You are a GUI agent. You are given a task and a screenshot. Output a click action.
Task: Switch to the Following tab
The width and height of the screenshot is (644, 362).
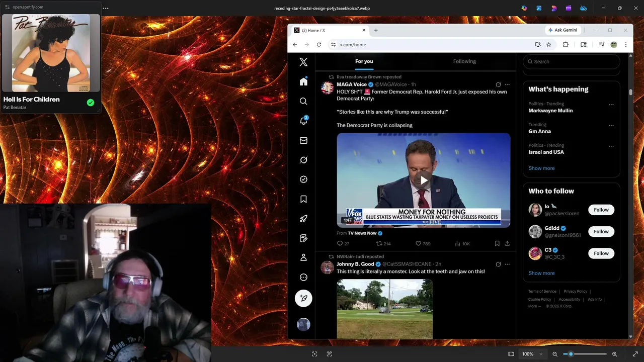click(464, 61)
